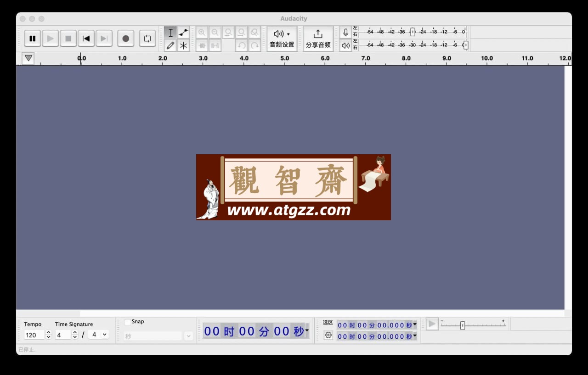Click the Zoom In magnifier
This screenshot has height=375, width=588.
202,33
